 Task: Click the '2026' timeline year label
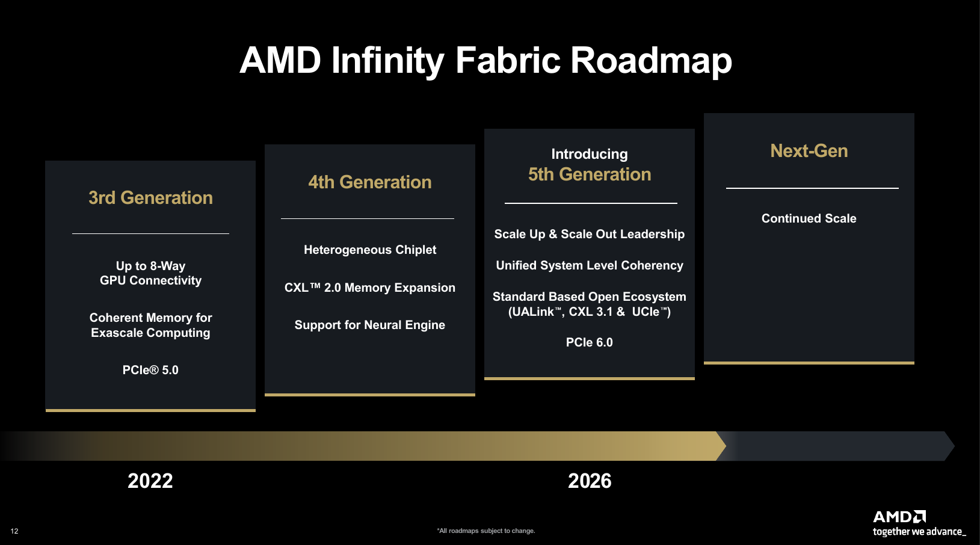point(590,481)
